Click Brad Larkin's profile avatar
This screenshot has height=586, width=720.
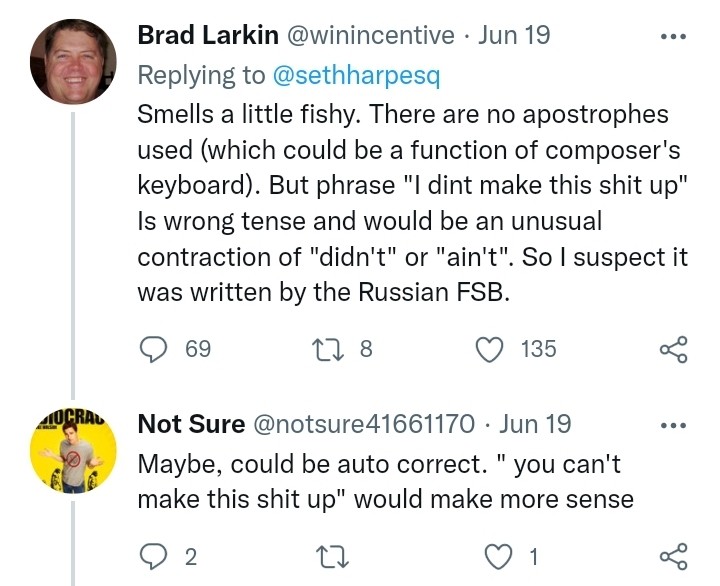75,62
